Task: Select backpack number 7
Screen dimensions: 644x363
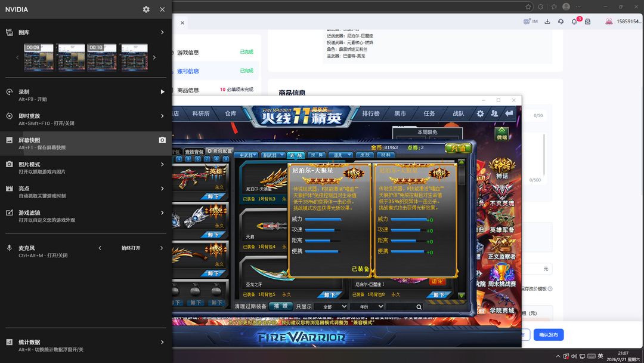Action: click(207, 159)
